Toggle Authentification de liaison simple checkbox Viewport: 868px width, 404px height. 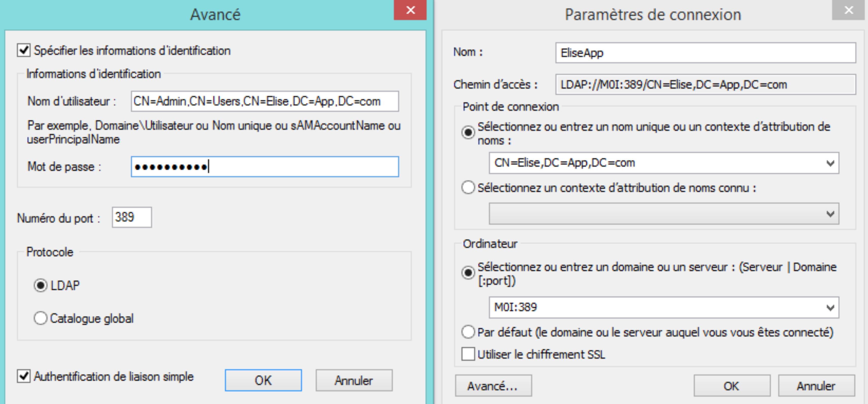point(24,376)
